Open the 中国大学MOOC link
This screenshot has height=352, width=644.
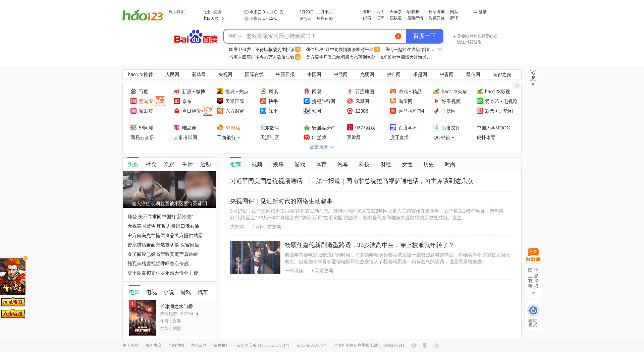point(493,128)
